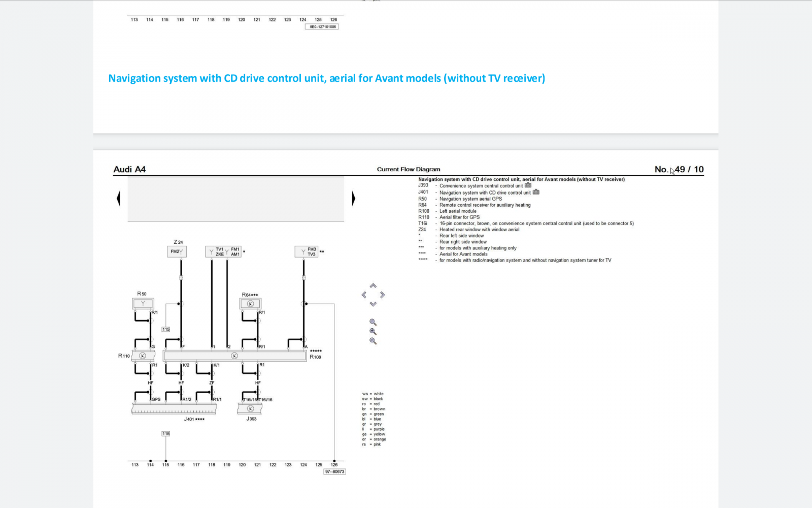Click the ge = yellow colour code entry

pyautogui.click(x=374, y=434)
